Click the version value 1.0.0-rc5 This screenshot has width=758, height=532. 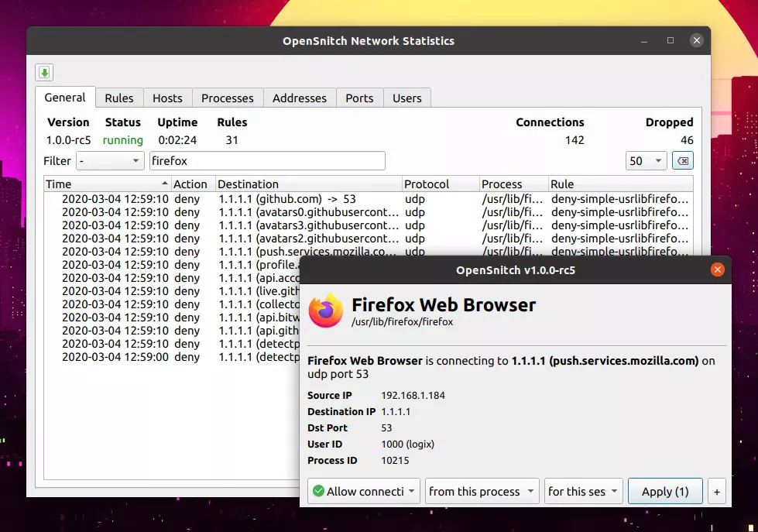coord(68,140)
